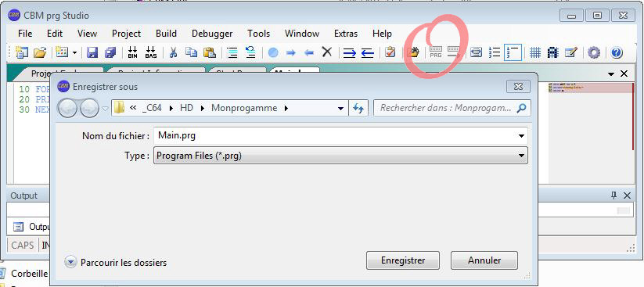Click Forward button in save dialog

[89, 109]
